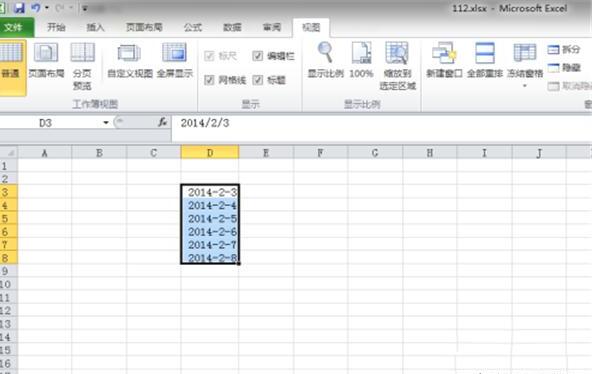Click 隐藏 Hide window button
The width and height of the screenshot is (592, 374).
point(564,68)
